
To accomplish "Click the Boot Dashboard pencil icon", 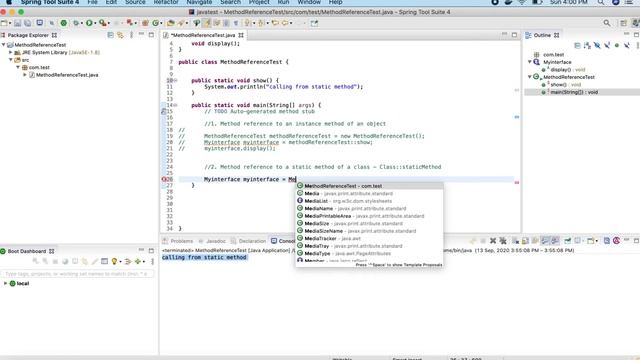I will coord(95,261).
